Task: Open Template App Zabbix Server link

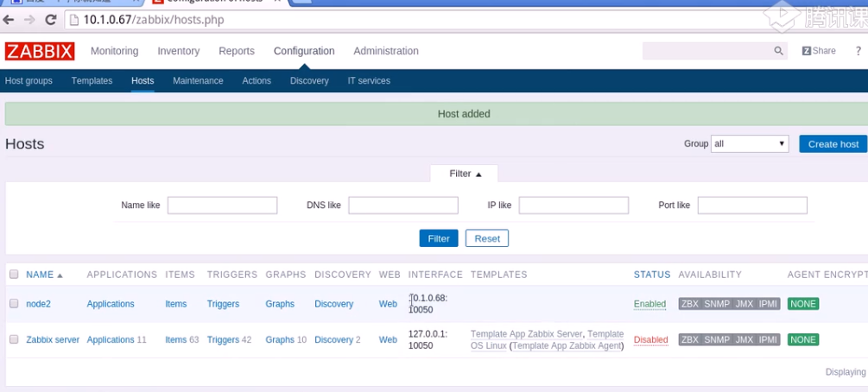Action: [x=527, y=334]
